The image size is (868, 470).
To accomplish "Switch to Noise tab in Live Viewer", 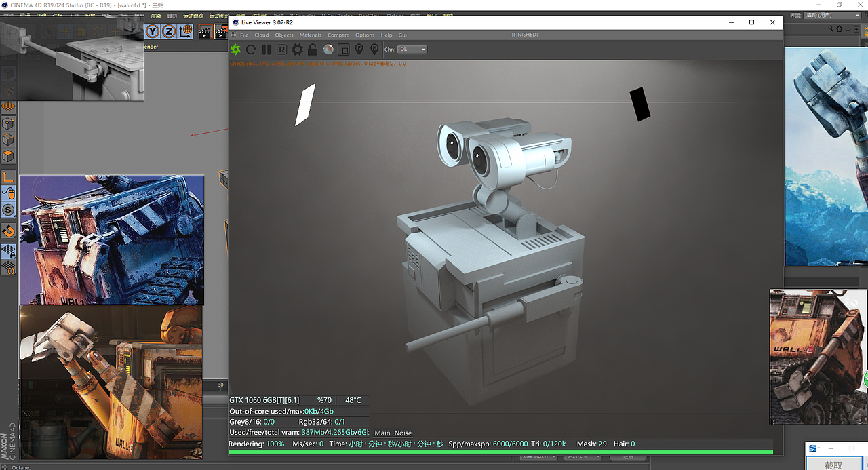I will [x=403, y=433].
